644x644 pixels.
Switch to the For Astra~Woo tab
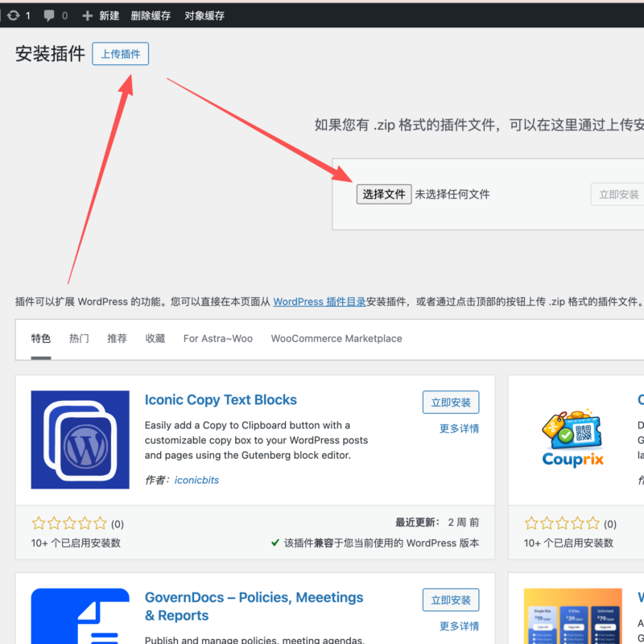point(217,339)
